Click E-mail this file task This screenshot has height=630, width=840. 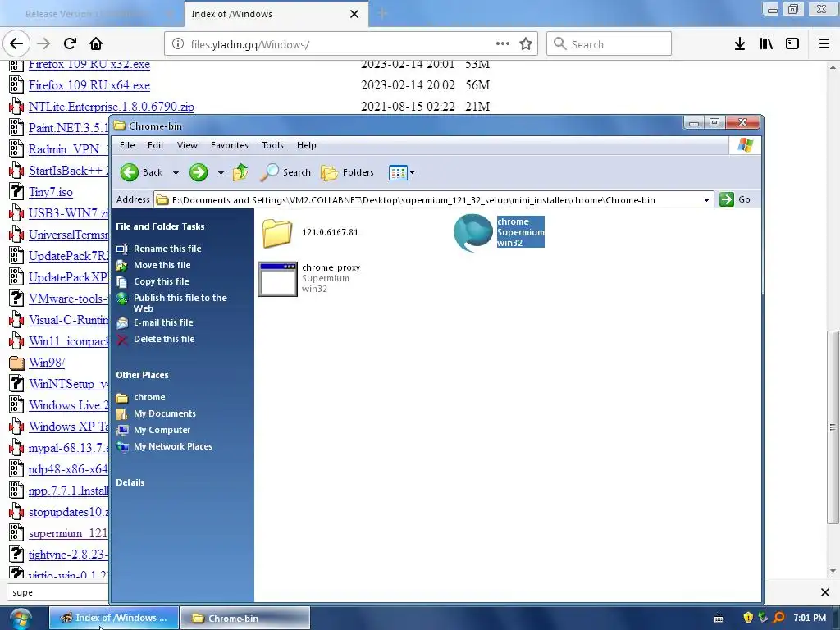163,322
